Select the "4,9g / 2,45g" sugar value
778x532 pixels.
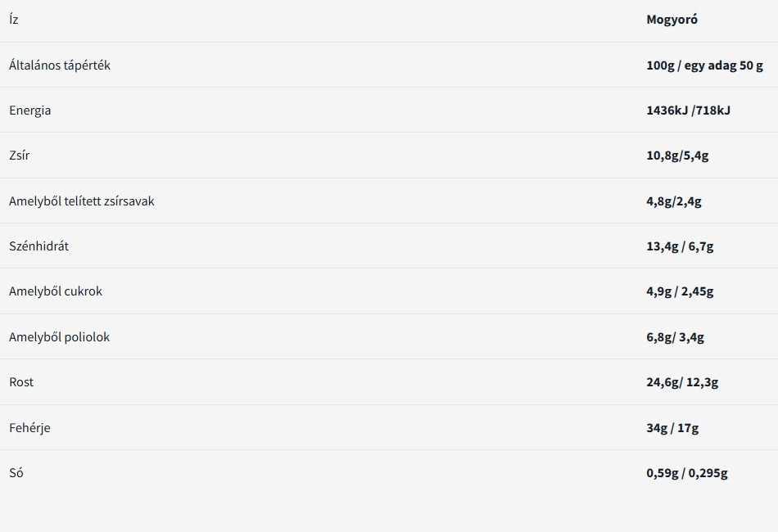[x=680, y=291]
